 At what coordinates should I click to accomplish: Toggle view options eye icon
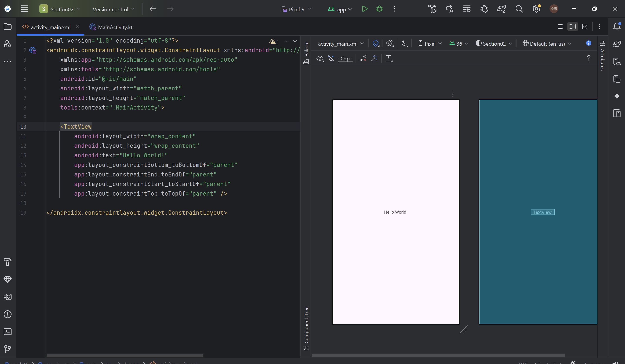pos(320,58)
